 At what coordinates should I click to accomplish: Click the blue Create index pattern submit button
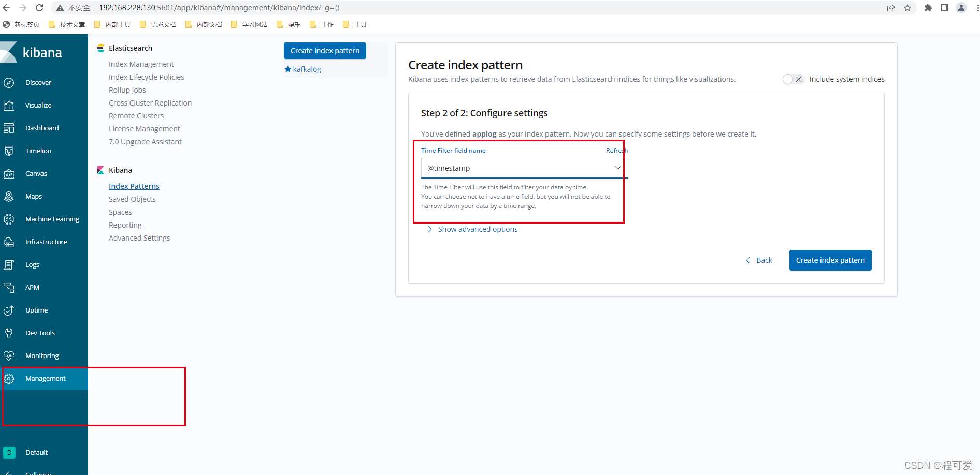click(830, 260)
